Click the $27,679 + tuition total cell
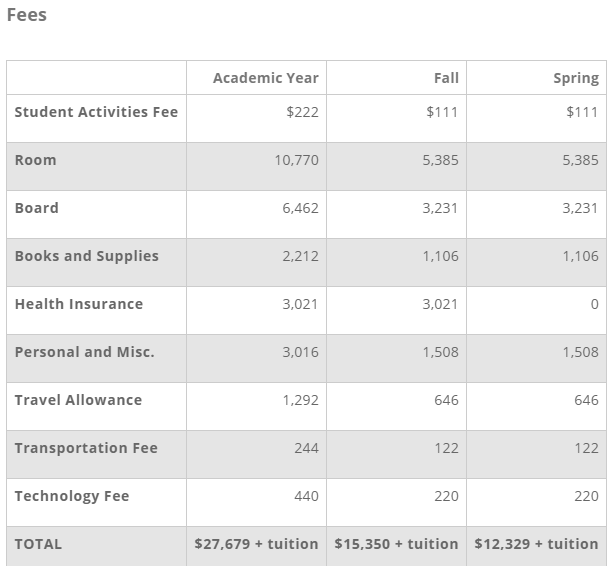The height and width of the screenshot is (566, 611). coord(256,544)
